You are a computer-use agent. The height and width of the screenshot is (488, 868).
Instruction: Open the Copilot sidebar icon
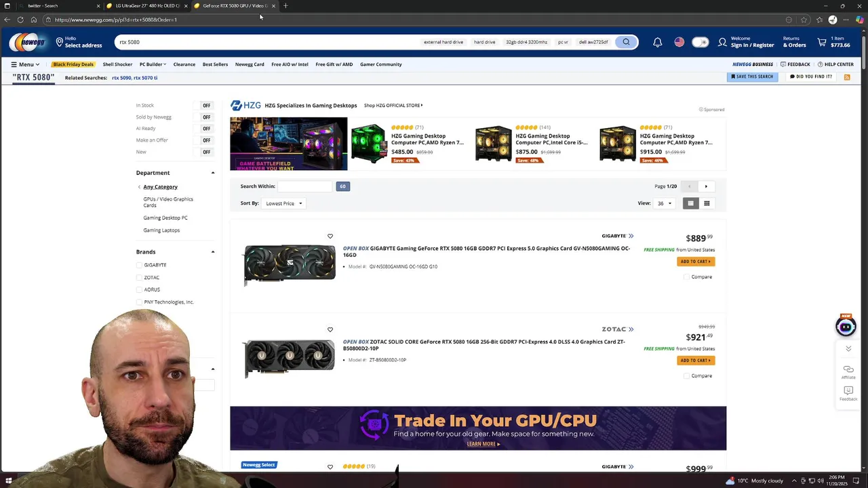click(860, 20)
